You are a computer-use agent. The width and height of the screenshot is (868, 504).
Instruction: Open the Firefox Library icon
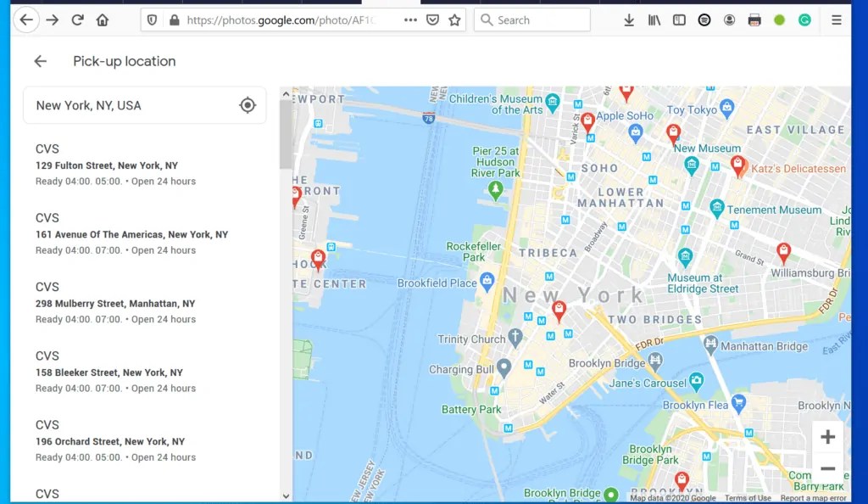click(654, 20)
